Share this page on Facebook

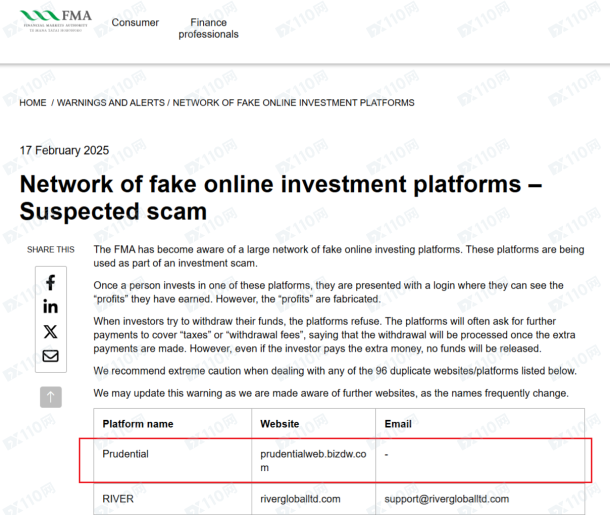coord(51,282)
